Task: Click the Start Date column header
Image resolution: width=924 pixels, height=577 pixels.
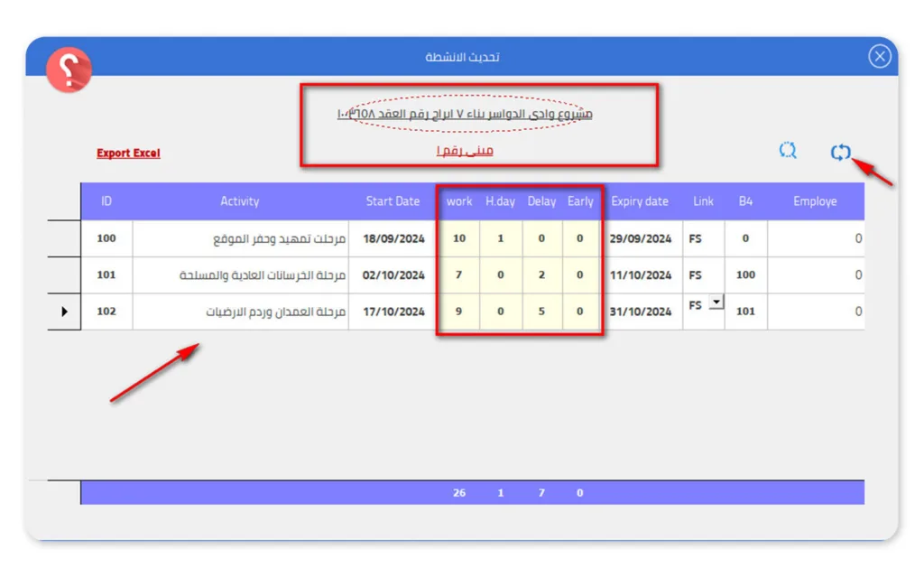Action: pyautogui.click(x=393, y=201)
